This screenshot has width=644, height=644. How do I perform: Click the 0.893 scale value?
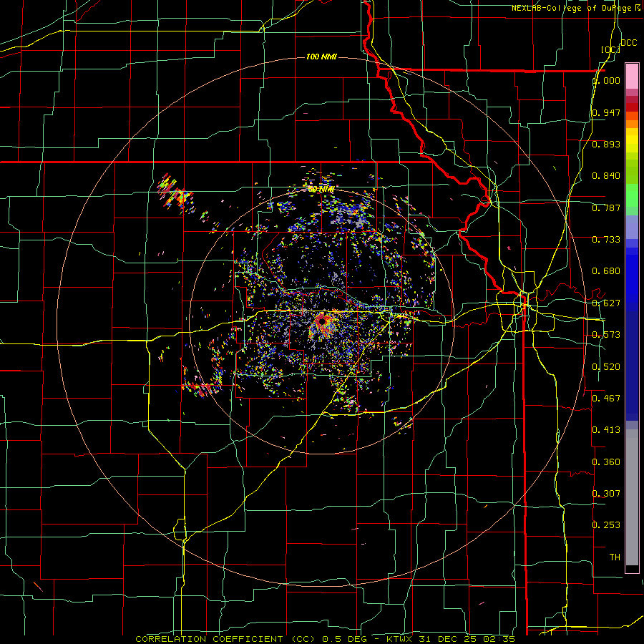pyautogui.click(x=606, y=144)
